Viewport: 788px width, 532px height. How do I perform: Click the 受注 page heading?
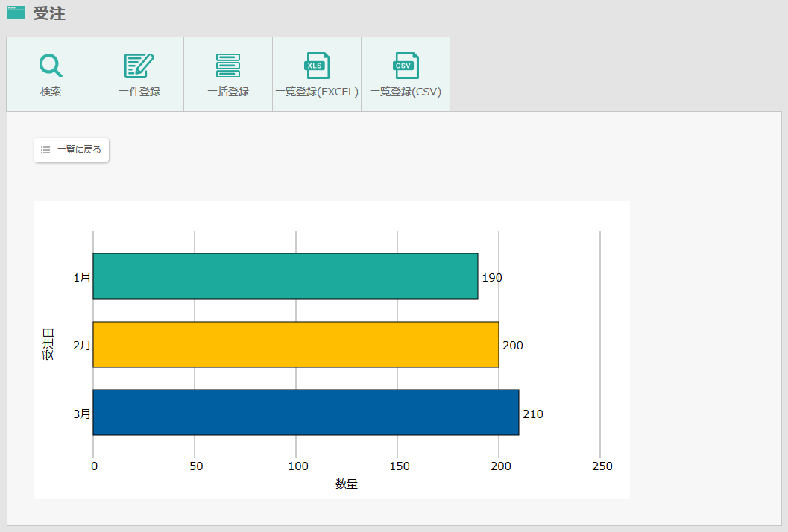point(49,13)
